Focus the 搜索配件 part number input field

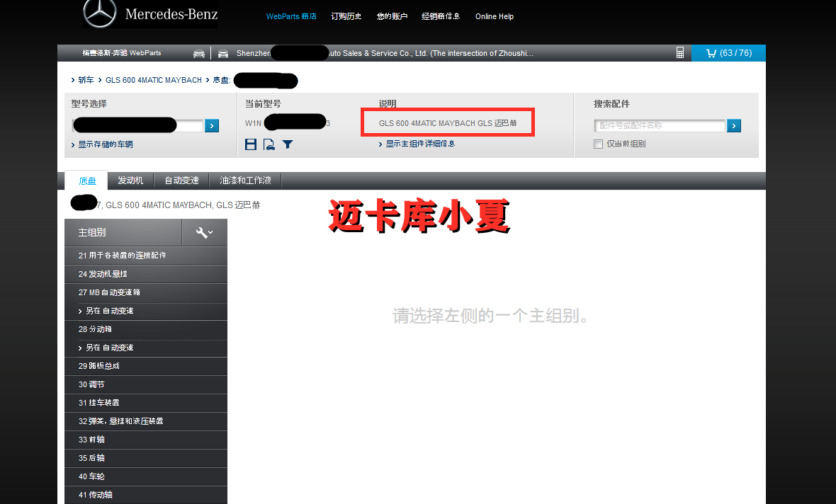click(660, 126)
